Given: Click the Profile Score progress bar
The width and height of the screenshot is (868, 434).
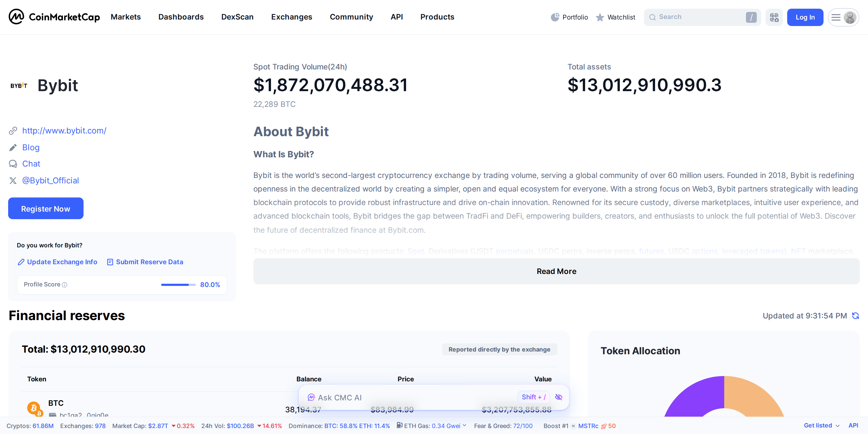Looking at the screenshot, I should (x=178, y=285).
